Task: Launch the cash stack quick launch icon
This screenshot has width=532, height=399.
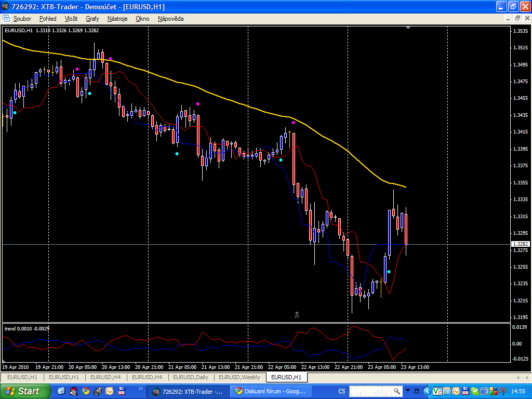Action: [x=98, y=391]
